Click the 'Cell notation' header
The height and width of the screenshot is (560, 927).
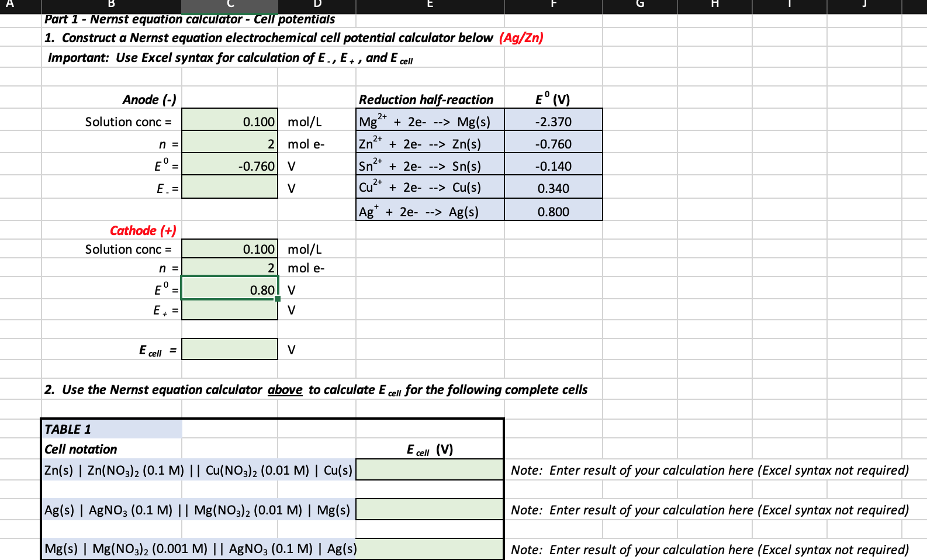81,449
